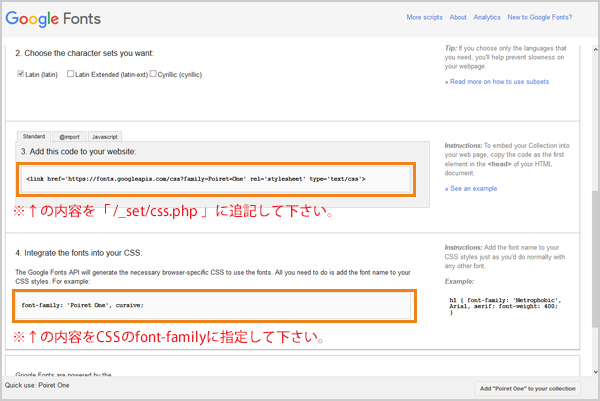The width and height of the screenshot is (600, 401).
Task: Uncheck the Latin (latin) checkbox
Action: coord(21,74)
